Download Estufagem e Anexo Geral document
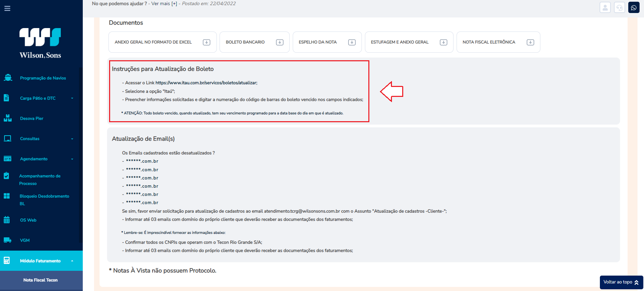The height and width of the screenshot is (291, 644). (x=444, y=42)
